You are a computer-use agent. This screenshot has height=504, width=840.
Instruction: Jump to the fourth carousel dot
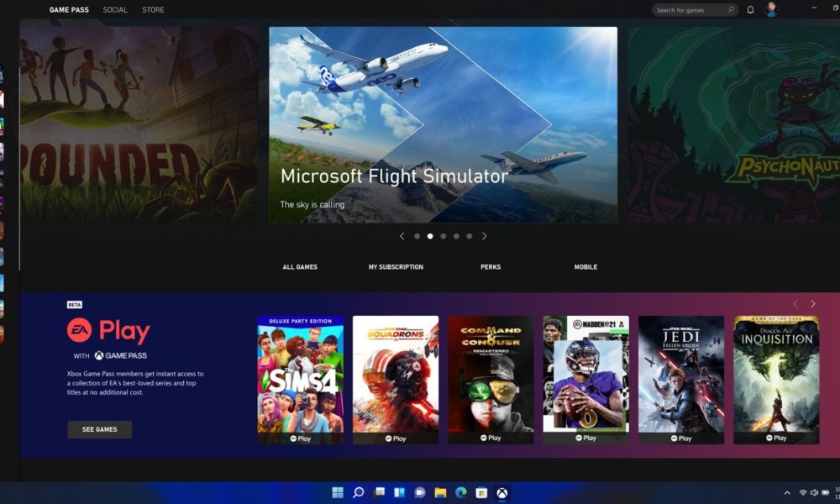456,236
